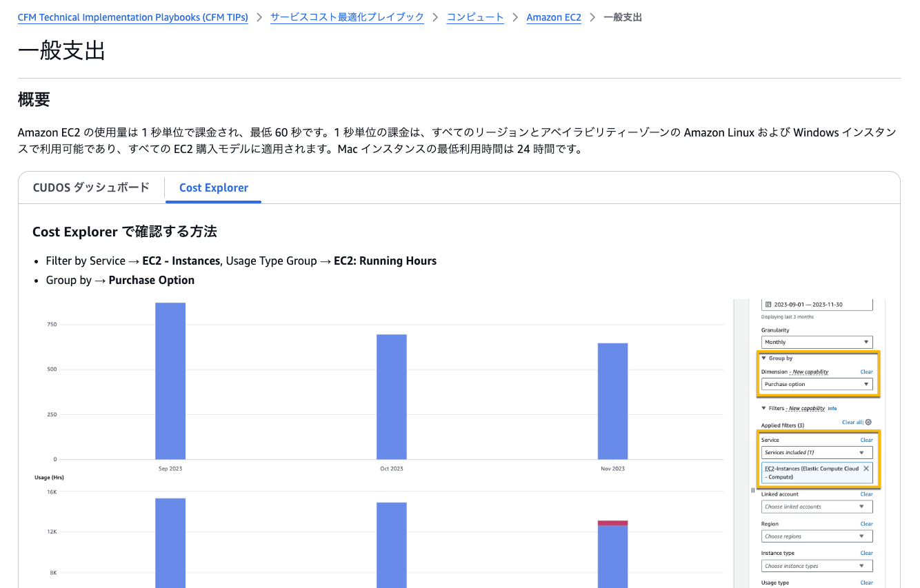Switch to the CUDOS ダッシュボード tab
Image resolution: width=920 pixels, height=588 pixels.
point(91,187)
